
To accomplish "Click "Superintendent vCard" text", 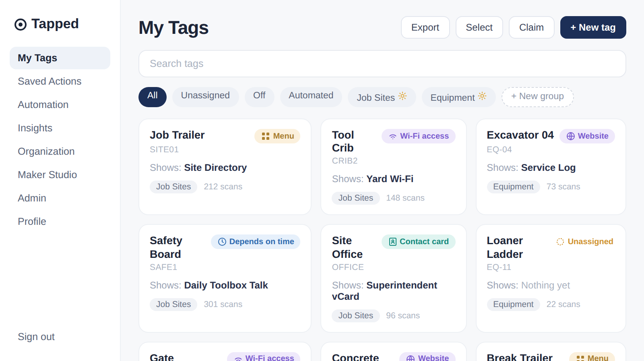I will (x=384, y=291).
